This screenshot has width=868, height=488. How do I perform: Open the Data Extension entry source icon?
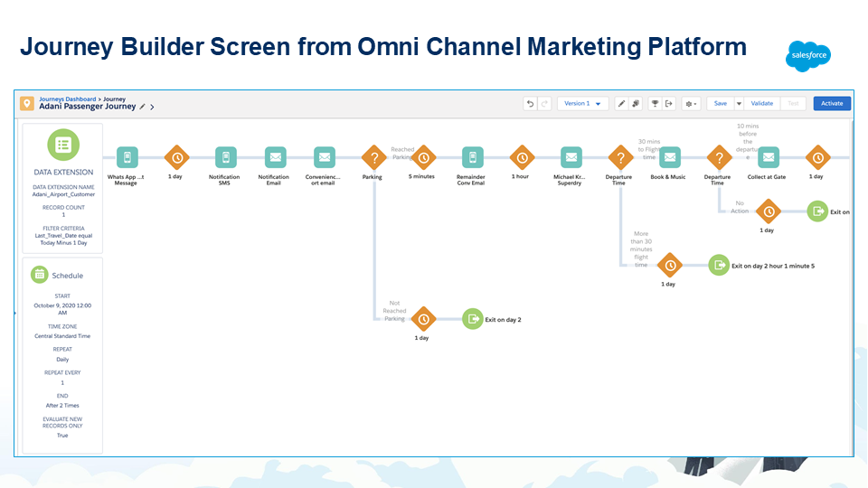(63, 145)
